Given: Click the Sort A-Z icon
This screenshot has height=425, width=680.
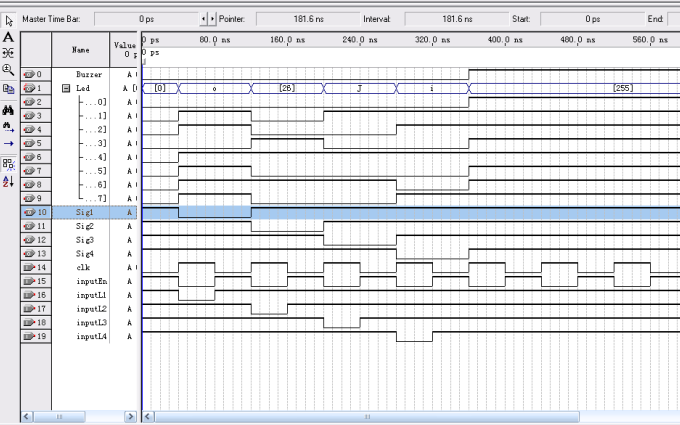Looking at the screenshot, I should coord(8,181).
